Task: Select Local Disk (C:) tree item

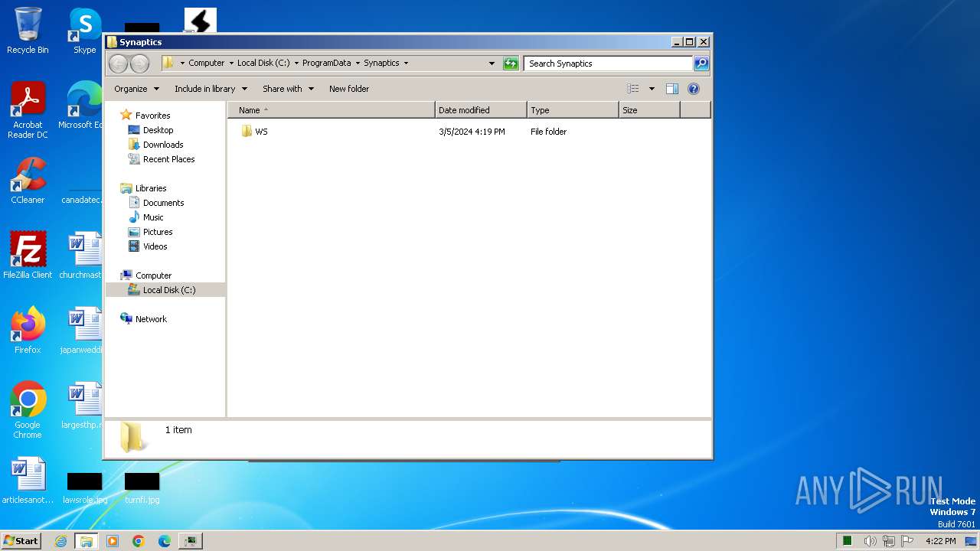Action: point(165,290)
